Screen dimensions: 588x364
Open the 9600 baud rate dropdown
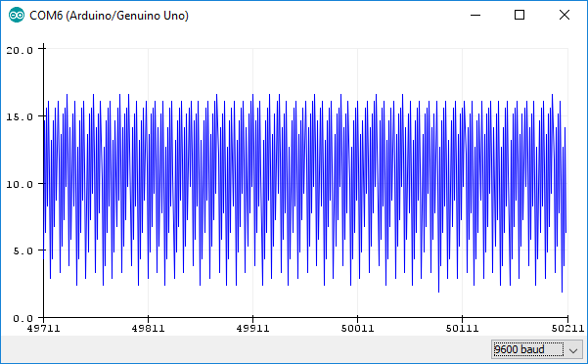[536, 349]
